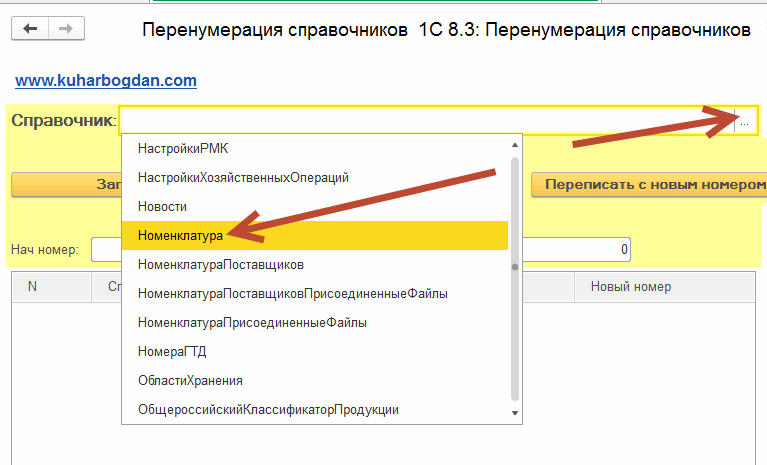The image size is (767, 465).
Task: Select the highlighted Номенклатура item
Action: tap(180, 235)
